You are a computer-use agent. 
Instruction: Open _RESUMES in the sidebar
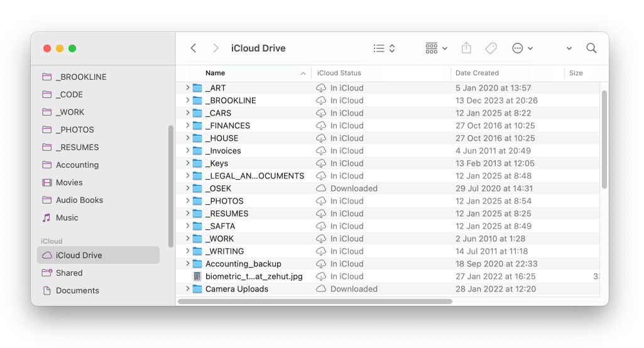(77, 147)
